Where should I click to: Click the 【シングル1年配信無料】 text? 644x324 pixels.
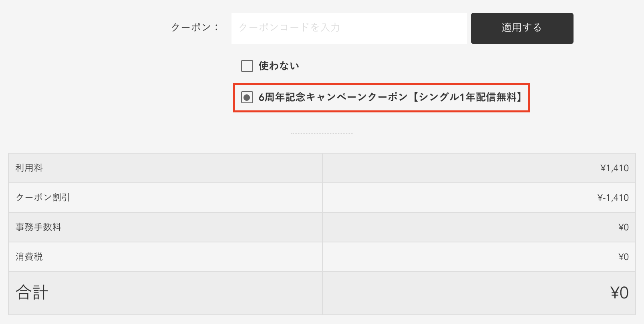coord(468,97)
